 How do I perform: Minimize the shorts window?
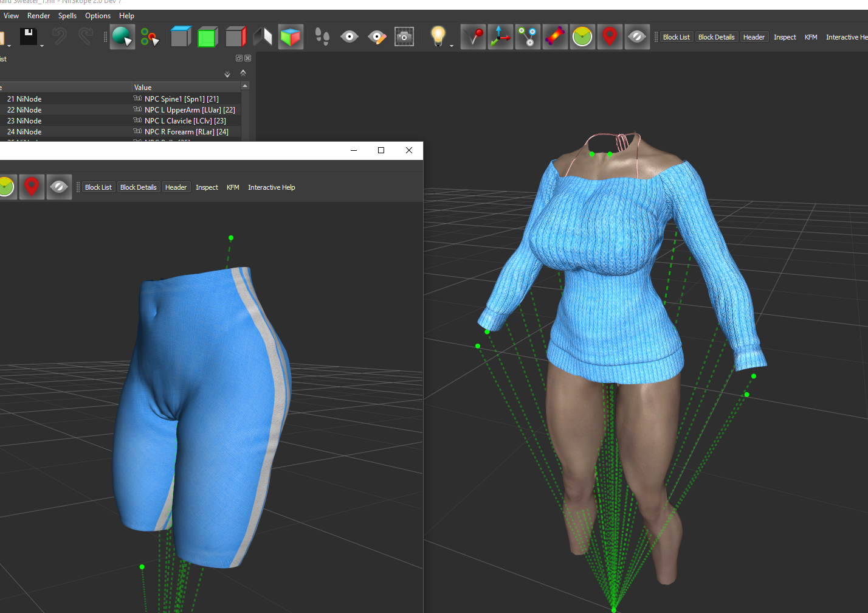pyautogui.click(x=354, y=150)
